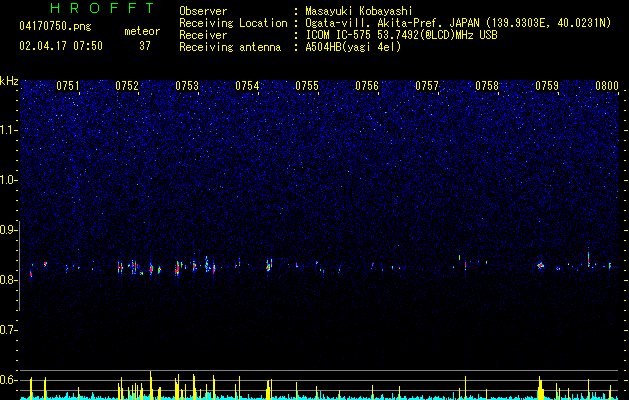Click the 0753 time marker
629x400 pixels.
pyautogui.click(x=187, y=86)
